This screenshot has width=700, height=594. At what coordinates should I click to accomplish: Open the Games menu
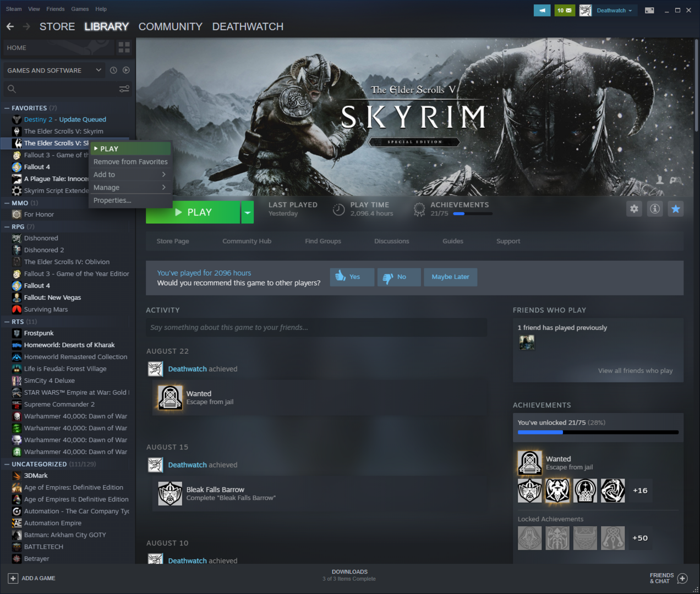[x=80, y=9]
